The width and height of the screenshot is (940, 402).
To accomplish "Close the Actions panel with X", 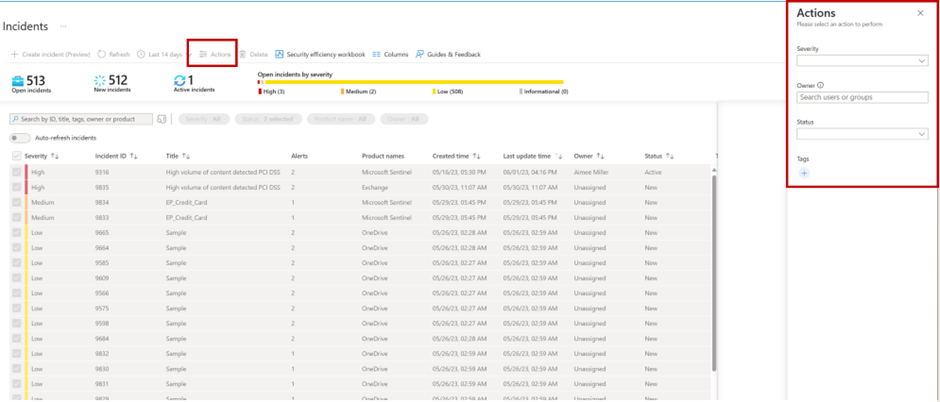I will (921, 13).
